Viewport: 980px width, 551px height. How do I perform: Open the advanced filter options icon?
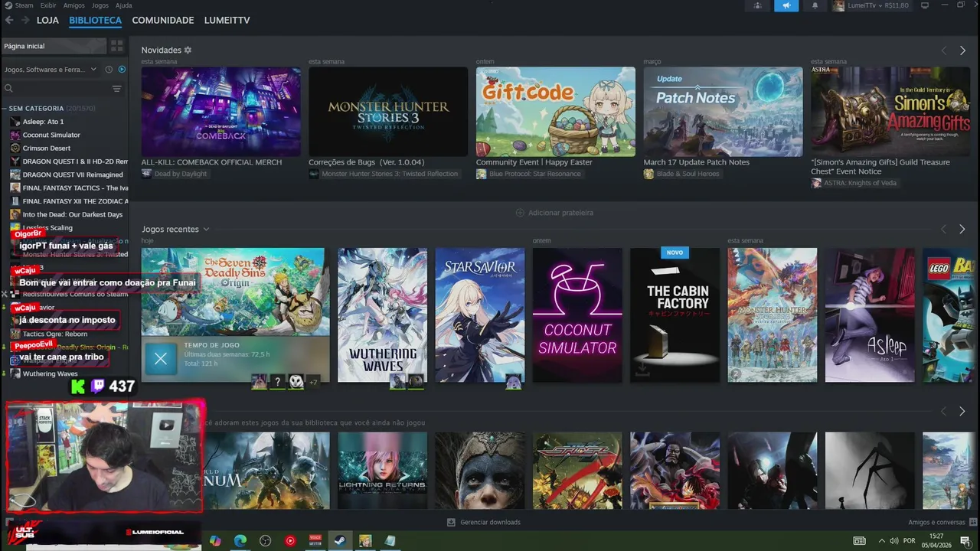(117, 89)
